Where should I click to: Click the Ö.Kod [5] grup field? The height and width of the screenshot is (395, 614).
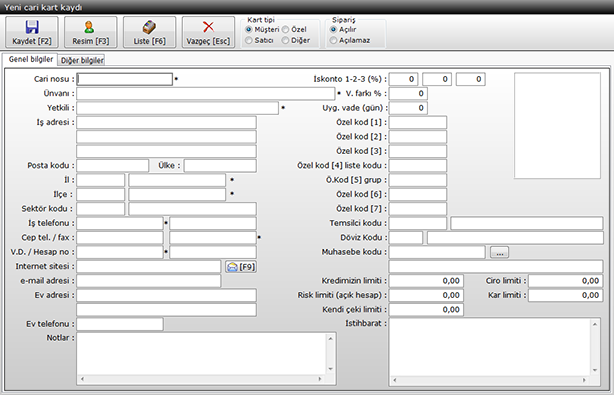pos(418,180)
